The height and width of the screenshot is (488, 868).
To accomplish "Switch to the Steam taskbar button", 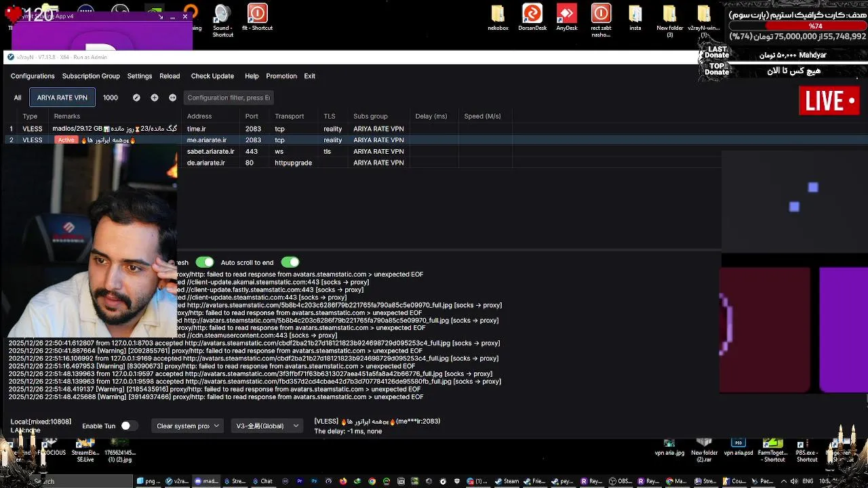I will 507,481.
